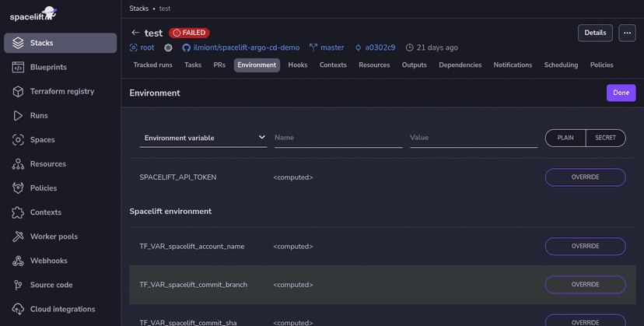Open Runs via the play icon
This screenshot has width=644, height=326.
(x=18, y=115)
